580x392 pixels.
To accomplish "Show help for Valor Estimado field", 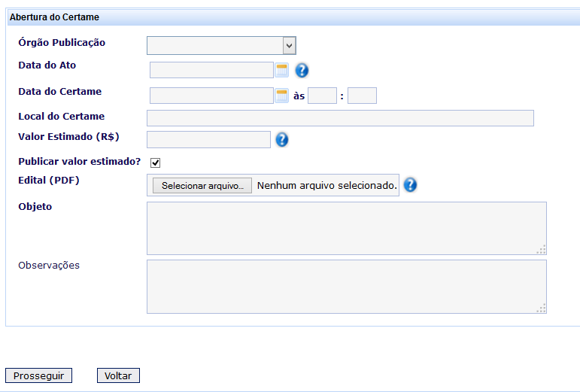I will [x=282, y=139].
